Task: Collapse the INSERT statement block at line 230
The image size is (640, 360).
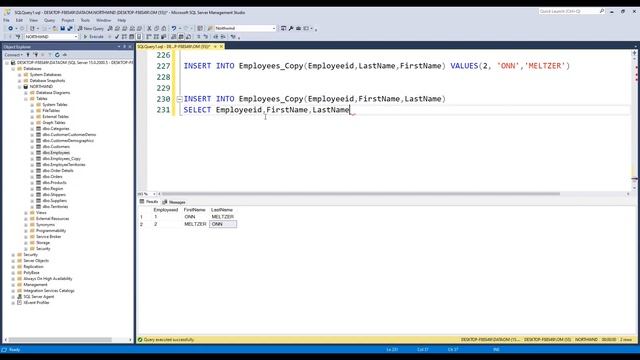Action: point(179,99)
